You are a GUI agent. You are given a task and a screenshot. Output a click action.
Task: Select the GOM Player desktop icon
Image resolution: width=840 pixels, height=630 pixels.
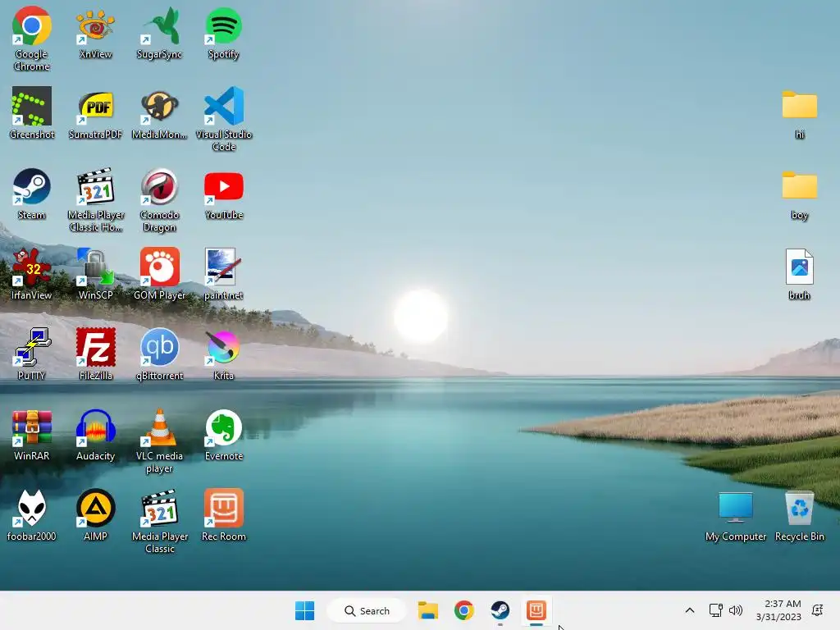(159, 274)
